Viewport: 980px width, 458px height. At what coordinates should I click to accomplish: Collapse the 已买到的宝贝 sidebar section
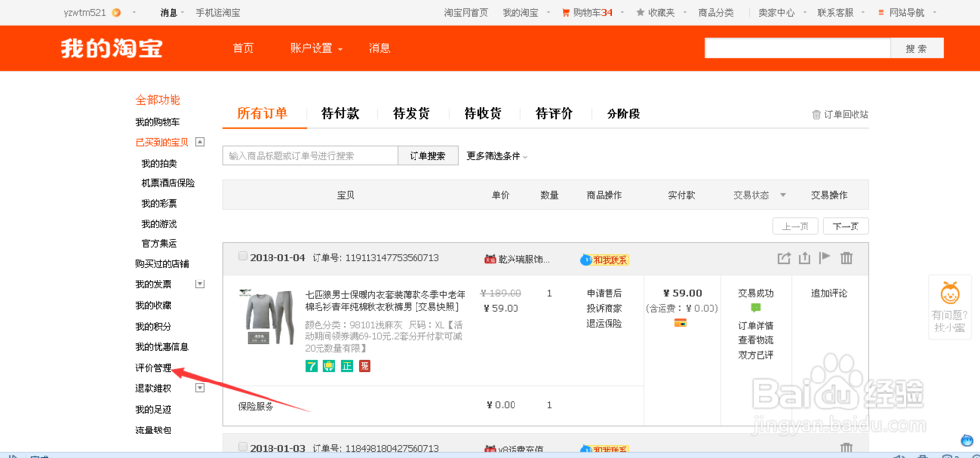(x=200, y=142)
